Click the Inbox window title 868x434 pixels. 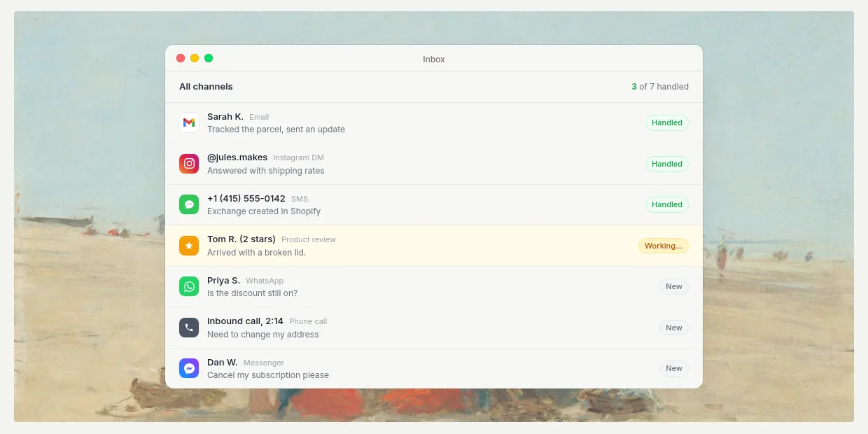(434, 59)
